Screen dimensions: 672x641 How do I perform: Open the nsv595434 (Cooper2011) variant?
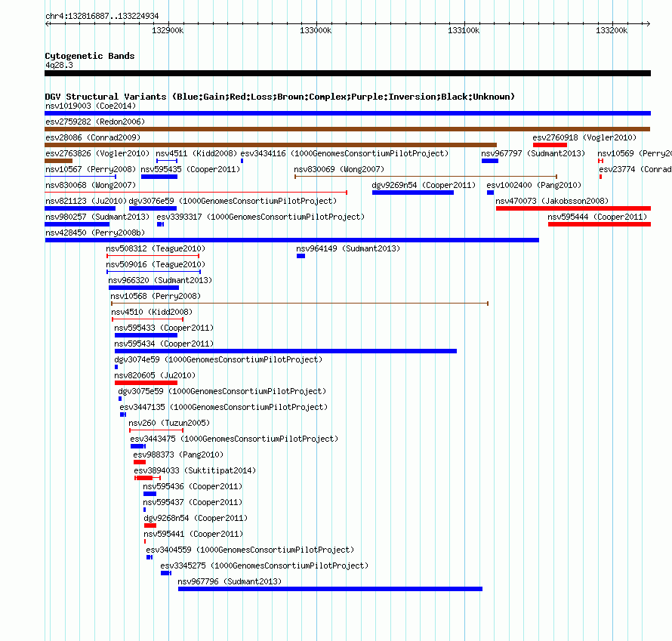[x=164, y=344]
